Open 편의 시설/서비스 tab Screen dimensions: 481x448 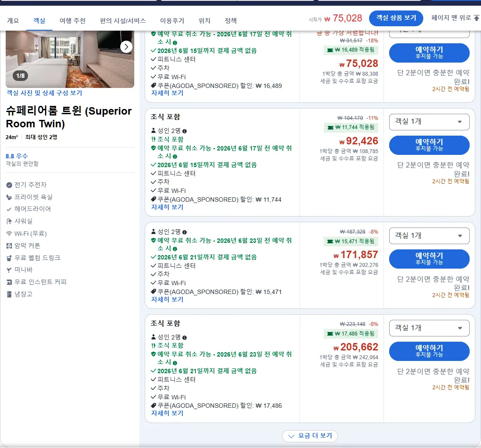[x=123, y=21]
